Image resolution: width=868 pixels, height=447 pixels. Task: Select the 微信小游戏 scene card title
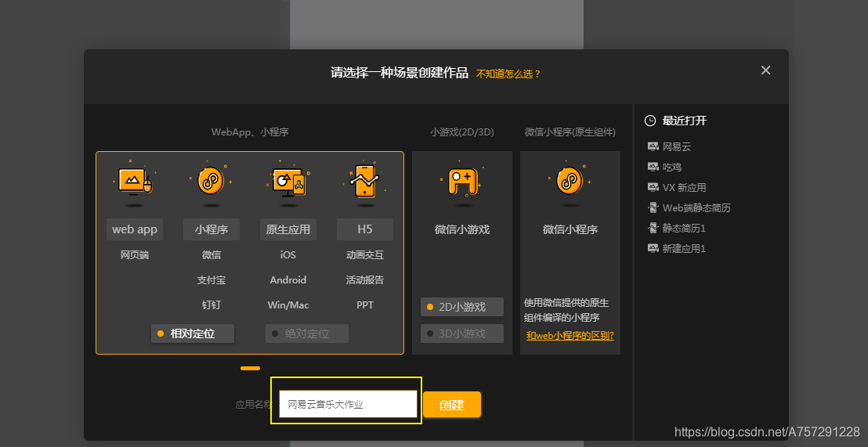tap(462, 229)
